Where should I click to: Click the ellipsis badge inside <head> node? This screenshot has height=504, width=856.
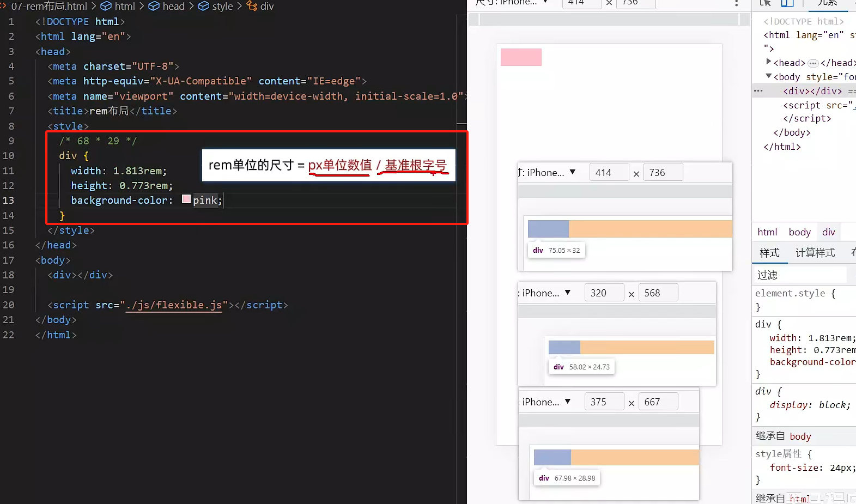(x=813, y=63)
